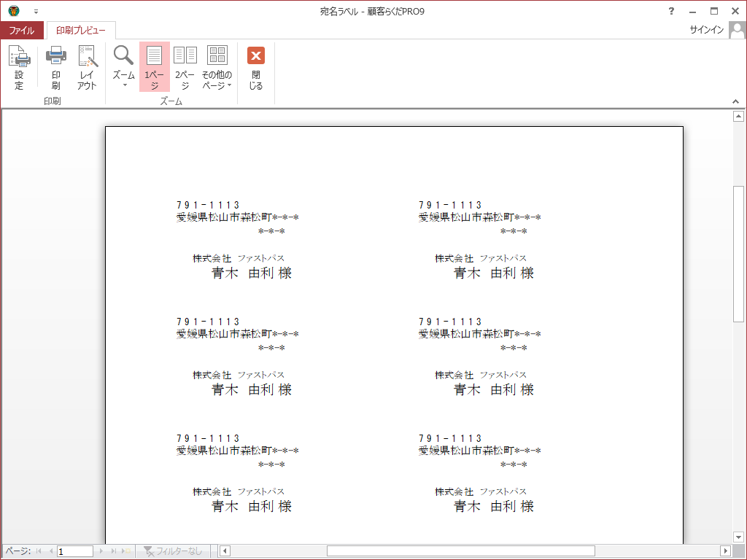The width and height of the screenshot is (747, 560).
Task: Click the vertical scrollbar up arrow
Action: coord(738,116)
